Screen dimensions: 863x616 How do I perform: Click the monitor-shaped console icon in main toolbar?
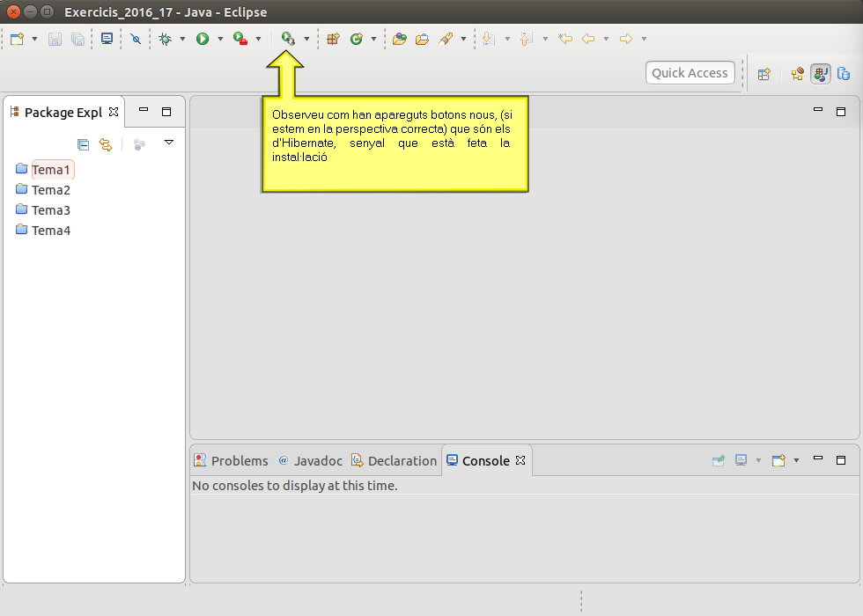[107, 39]
